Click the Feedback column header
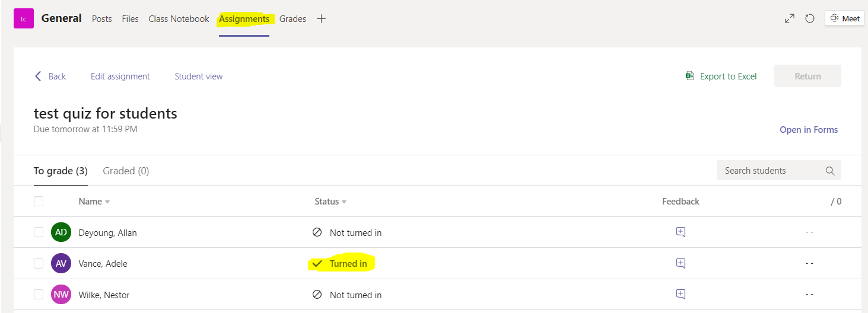The height and width of the screenshot is (313, 868). point(681,202)
